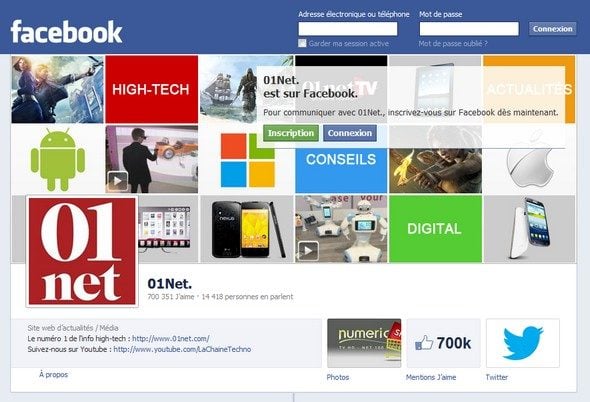This screenshot has height=402, width=590.
Task: Click the Facebook logo
Action: point(67,32)
